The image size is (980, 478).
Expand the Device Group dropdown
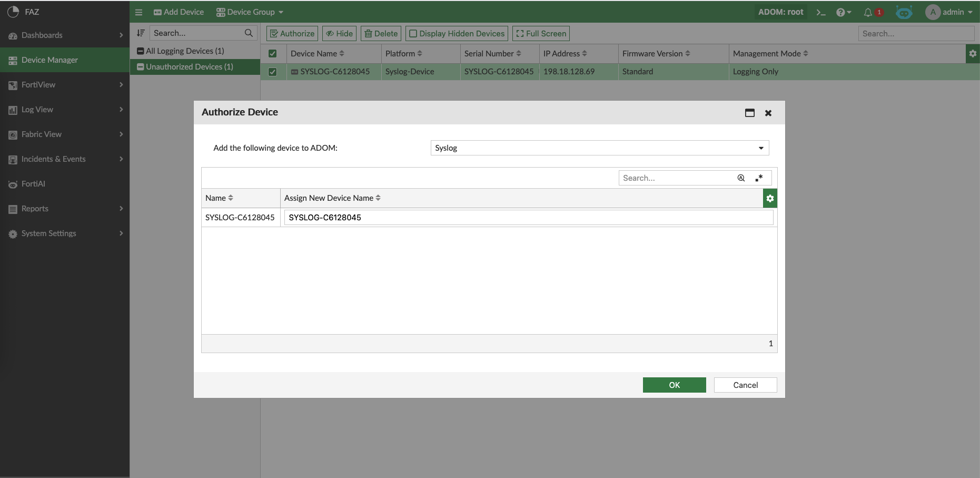(x=250, y=12)
